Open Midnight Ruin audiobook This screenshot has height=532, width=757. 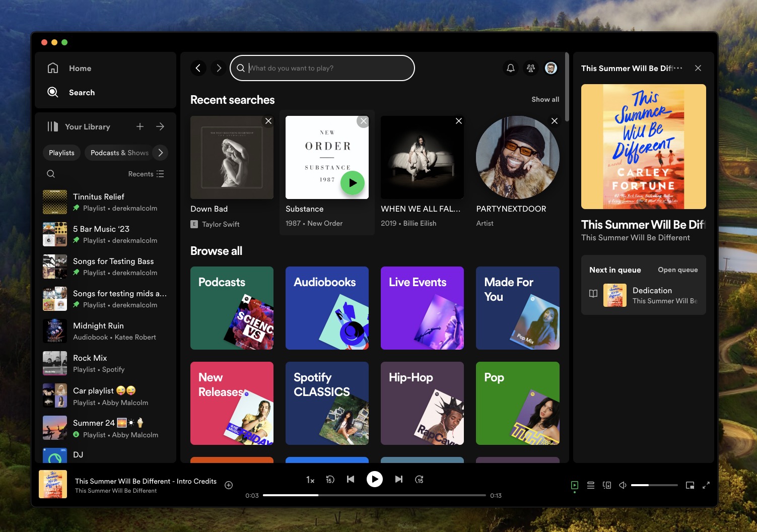tap(106, 331)
